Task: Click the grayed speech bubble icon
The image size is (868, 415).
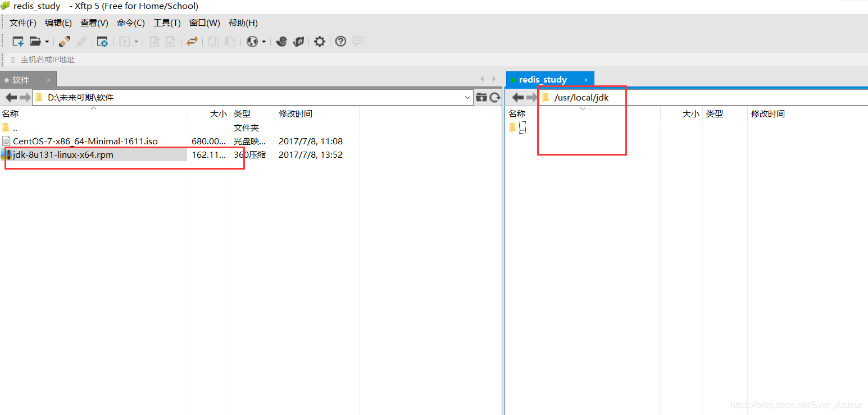Action: [x=357, y=41]
